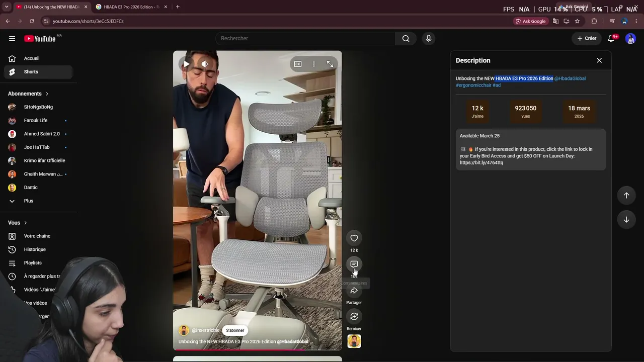The image size is (644, 362).
Task: Open Votre chaîne in the sidebar
Action: click(38, 236)
